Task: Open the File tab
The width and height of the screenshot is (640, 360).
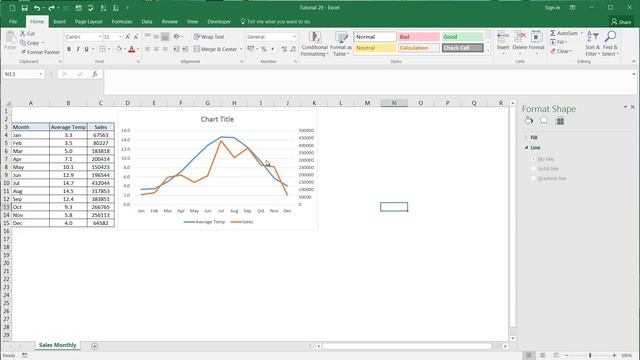Action: click(13, 21)
